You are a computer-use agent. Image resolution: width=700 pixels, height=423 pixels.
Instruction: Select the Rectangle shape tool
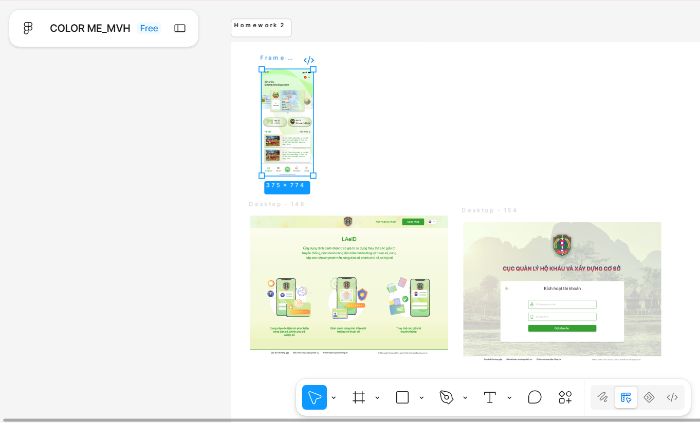pos(402,397)
